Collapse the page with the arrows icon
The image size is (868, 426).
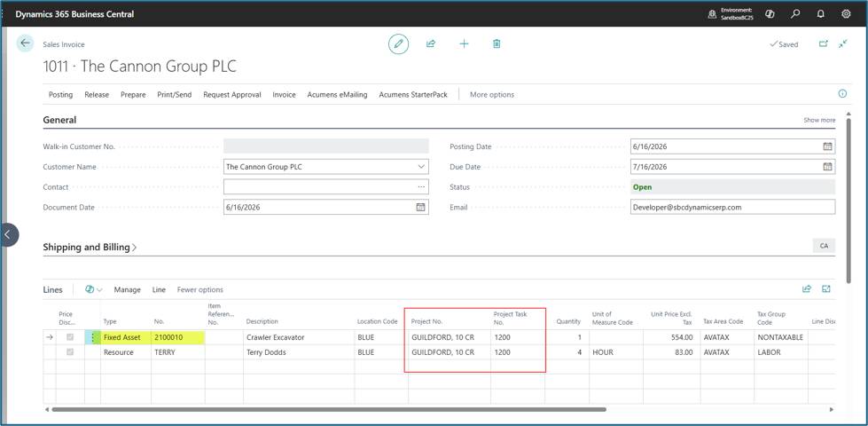pos(843,43)
